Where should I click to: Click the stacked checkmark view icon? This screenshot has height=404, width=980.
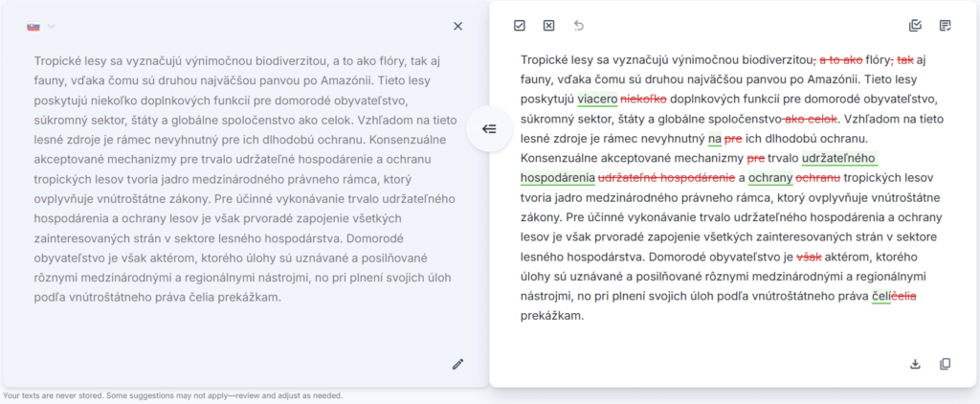[x=915, y=26]
